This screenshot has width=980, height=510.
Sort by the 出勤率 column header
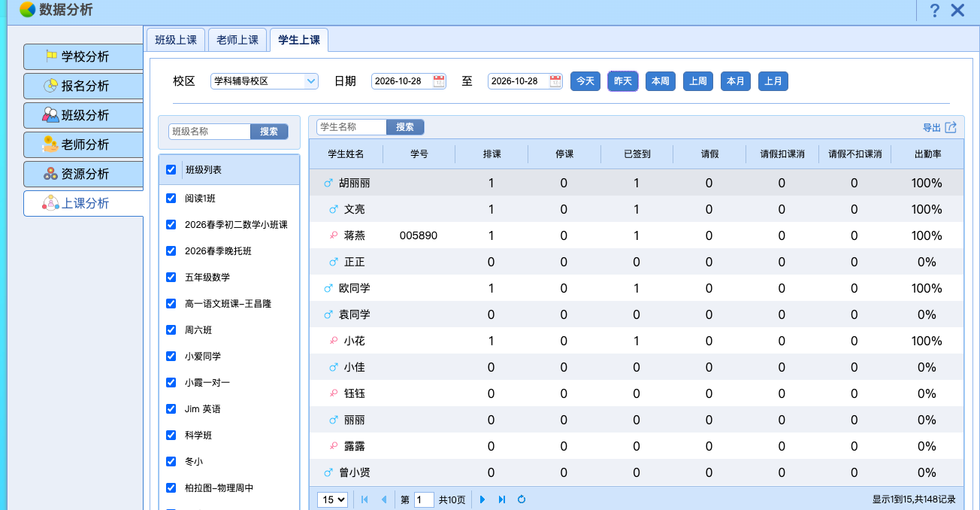[927, 154]
